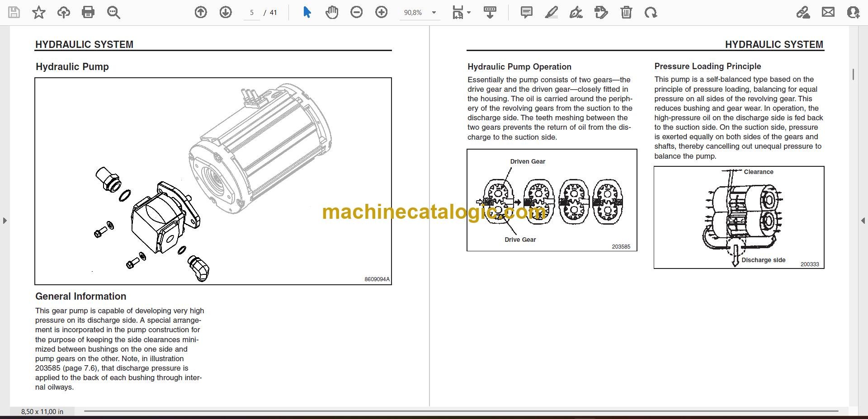Click the hydraulic pump exploded-view illustration

pos(213,181)
